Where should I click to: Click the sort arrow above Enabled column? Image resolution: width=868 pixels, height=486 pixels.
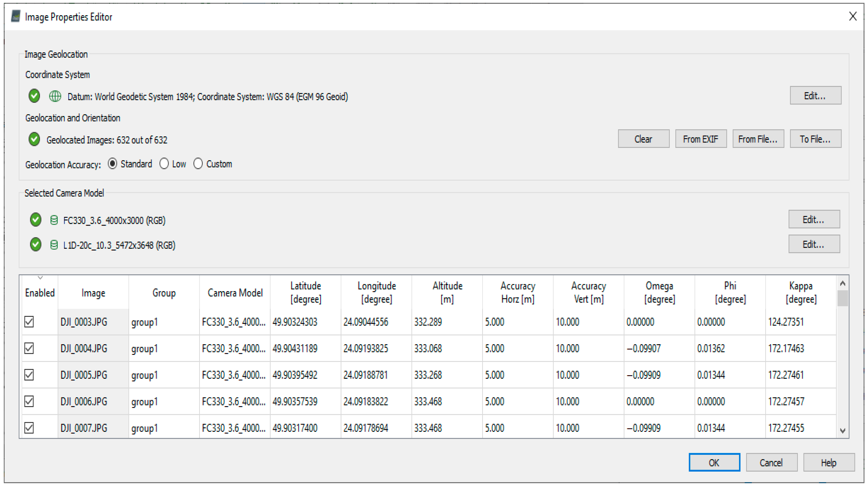[40, 278]
